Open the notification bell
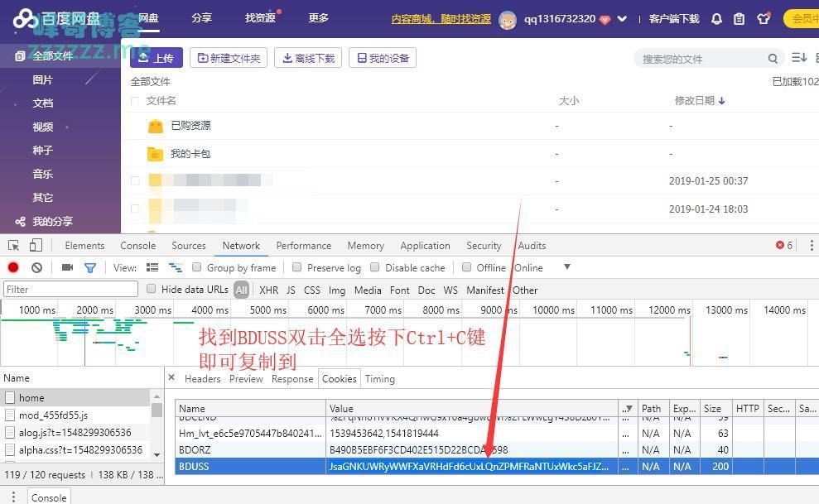The image size is (819, 504). tap(716, 19)
